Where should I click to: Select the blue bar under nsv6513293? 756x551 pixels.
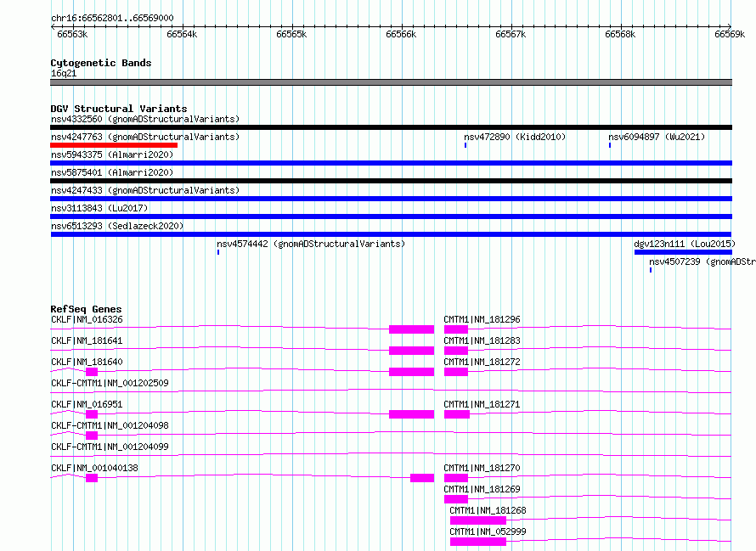[391, 234]
